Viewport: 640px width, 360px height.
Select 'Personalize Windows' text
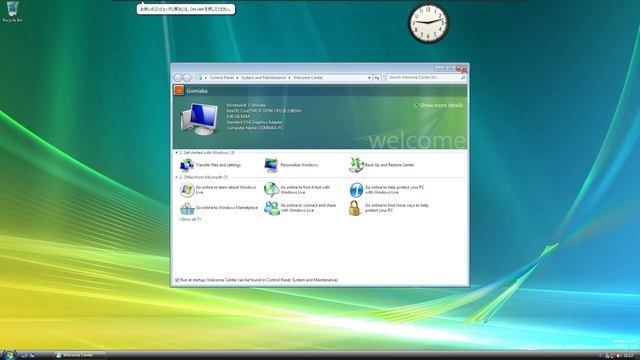299,165
